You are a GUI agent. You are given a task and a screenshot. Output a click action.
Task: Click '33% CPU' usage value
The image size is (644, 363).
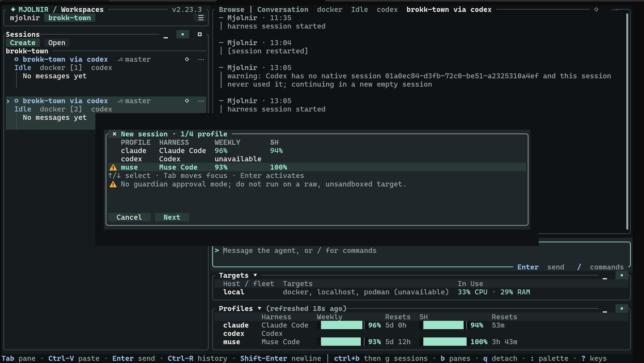coord(473,292)
